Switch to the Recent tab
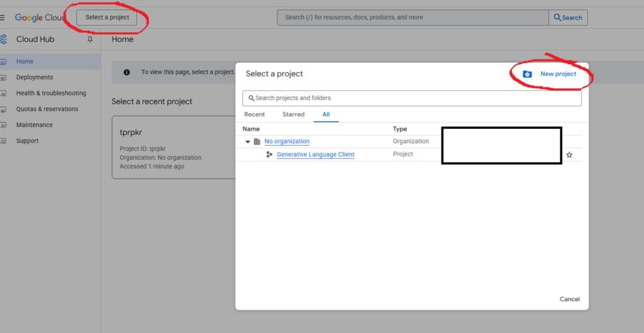 tap(255, 114)
